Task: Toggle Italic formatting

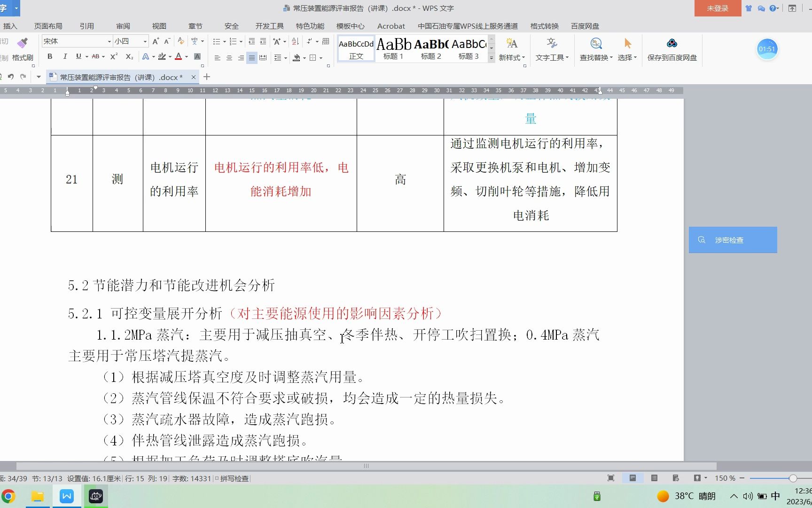Action: coord(65,56)
